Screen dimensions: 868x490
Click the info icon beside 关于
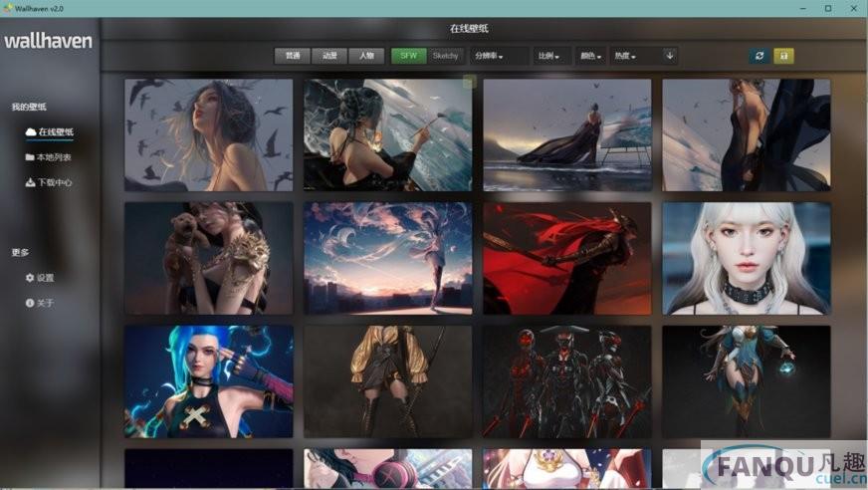(30, 303)
